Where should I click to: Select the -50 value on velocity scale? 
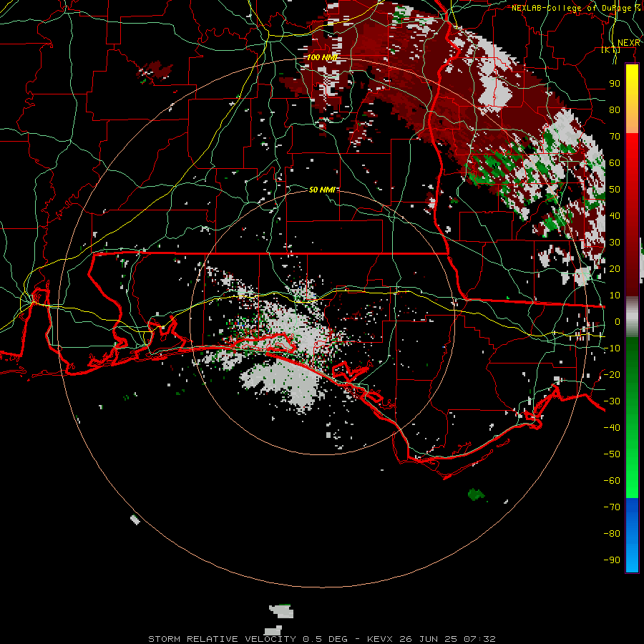(x=612, y=454)
